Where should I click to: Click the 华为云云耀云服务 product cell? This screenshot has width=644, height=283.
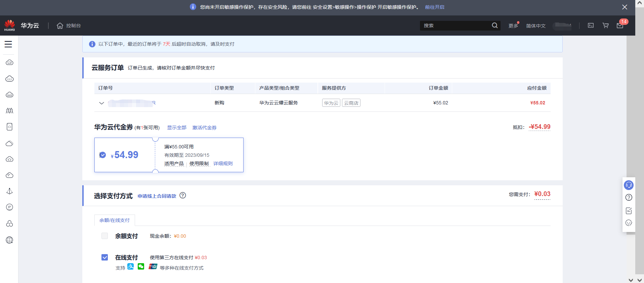278,103
